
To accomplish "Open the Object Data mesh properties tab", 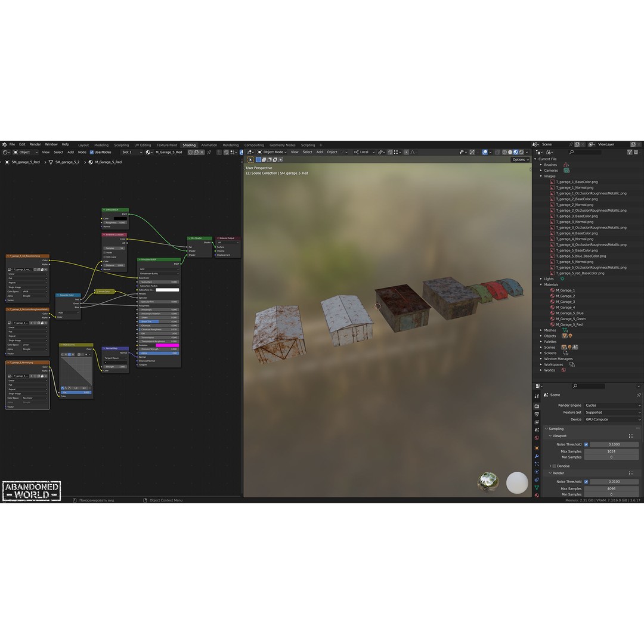I will coord(537,488).
